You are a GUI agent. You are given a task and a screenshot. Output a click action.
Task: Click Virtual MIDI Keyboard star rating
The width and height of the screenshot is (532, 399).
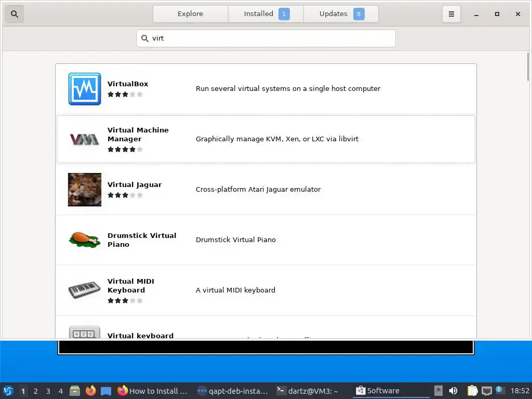125,301
